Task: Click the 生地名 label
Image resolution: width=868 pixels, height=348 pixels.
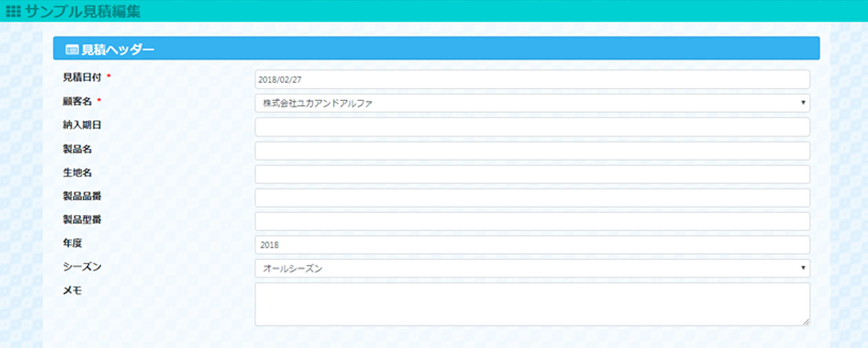Action: tap(77, 172)
